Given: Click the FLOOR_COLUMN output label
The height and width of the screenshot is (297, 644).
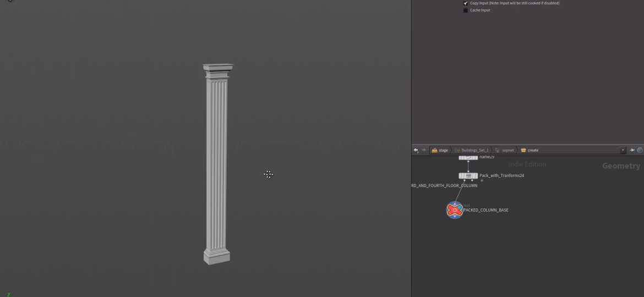Looking at the screenshot, I should tap(445, 186).
